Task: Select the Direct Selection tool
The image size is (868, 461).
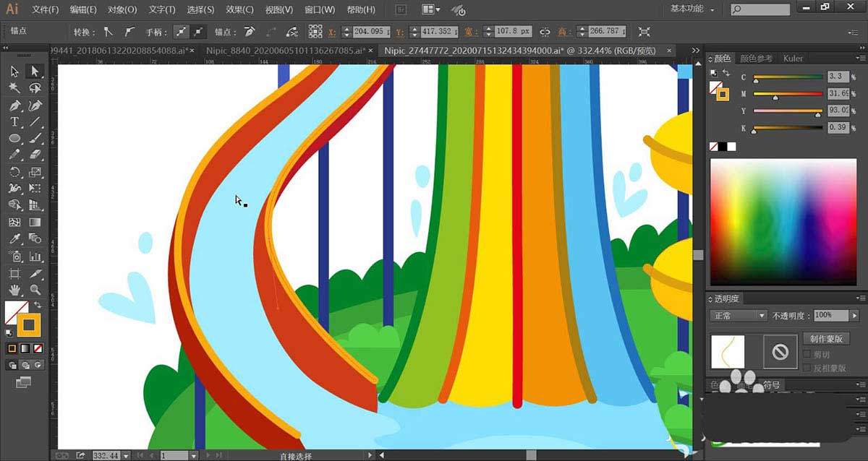Action: [x=34, y=71]
